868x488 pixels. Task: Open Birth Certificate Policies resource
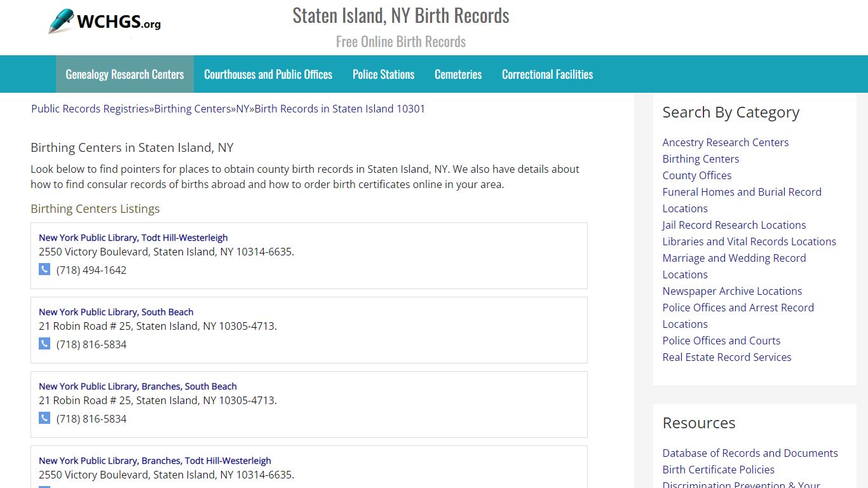(719, 470)
